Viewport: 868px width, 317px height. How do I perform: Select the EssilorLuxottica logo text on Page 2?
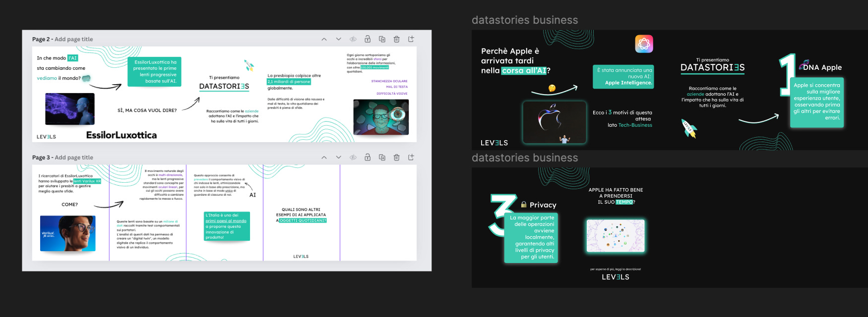coord(122,135)
